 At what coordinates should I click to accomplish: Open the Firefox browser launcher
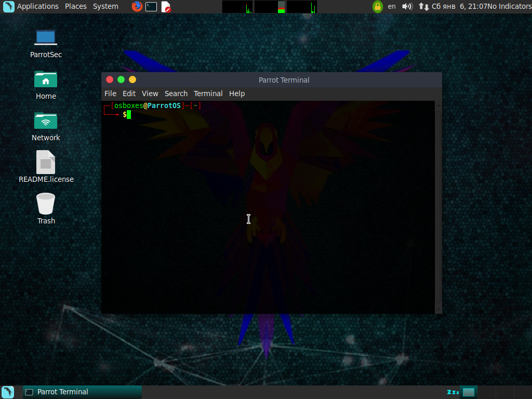click(x=137, y=6)
